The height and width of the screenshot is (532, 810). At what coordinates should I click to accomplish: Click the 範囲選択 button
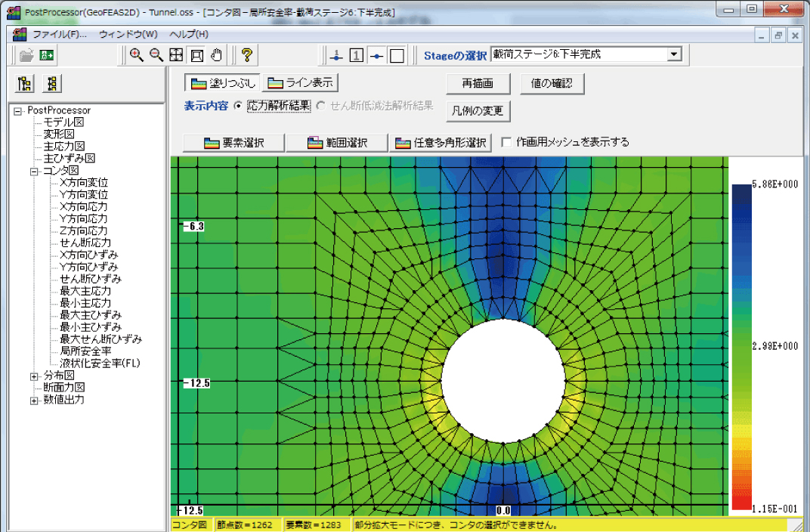[x=337, y=143]
